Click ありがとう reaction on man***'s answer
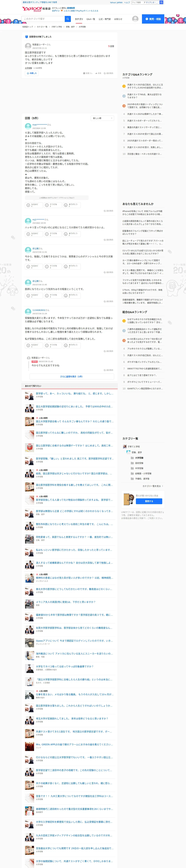 click(72, 205)
